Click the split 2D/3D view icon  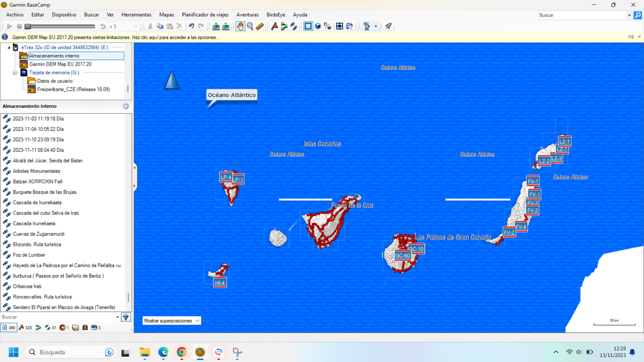pyautogui.click(x=328, y=26)
